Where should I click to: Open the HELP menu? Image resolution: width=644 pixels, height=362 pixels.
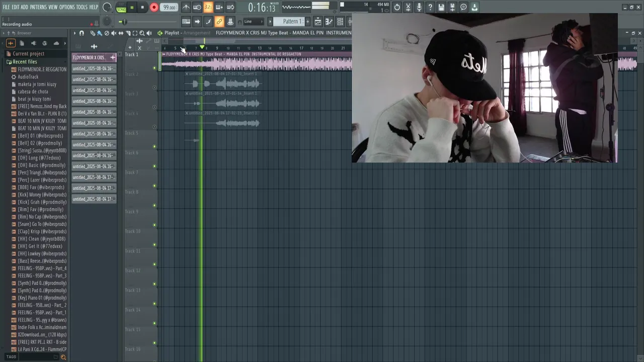[94, 7]
